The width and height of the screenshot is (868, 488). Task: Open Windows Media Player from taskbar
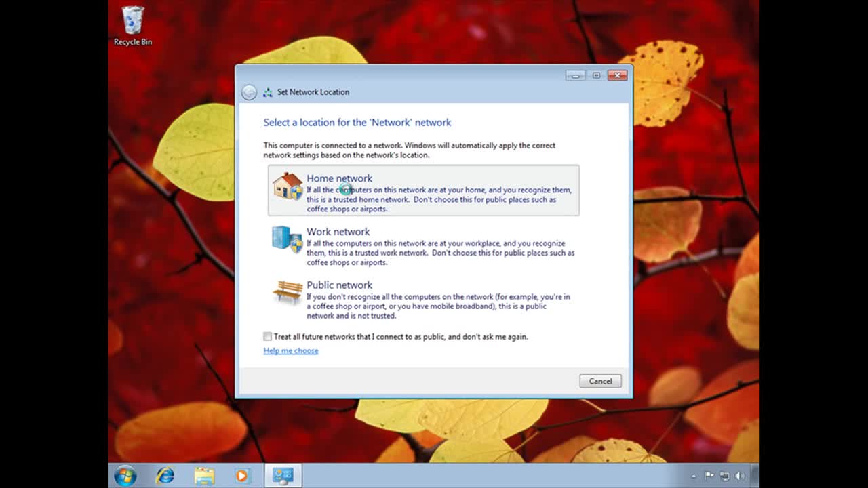pyautogui.click(x=242, y=476)
